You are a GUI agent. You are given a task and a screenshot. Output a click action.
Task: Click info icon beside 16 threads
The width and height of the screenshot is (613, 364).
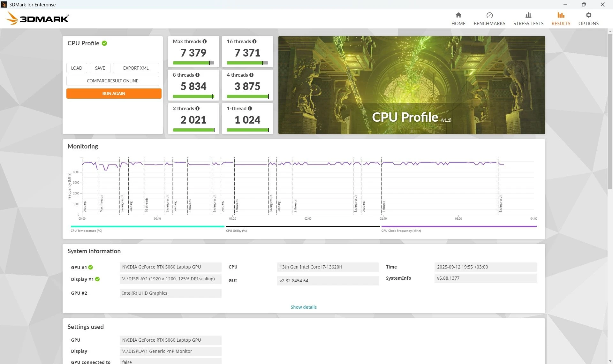click(x=254, y=42)
